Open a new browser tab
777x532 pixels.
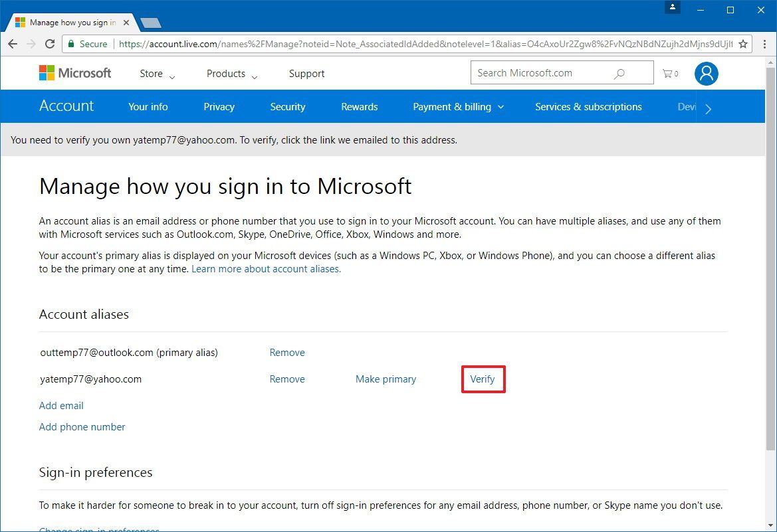tap(151, 23)
